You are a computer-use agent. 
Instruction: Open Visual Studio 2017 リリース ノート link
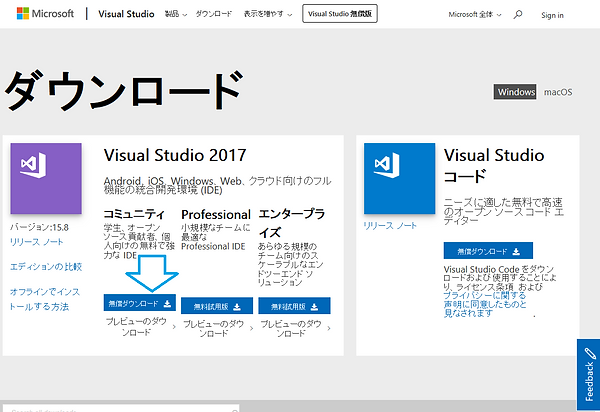tap(37, 242)
